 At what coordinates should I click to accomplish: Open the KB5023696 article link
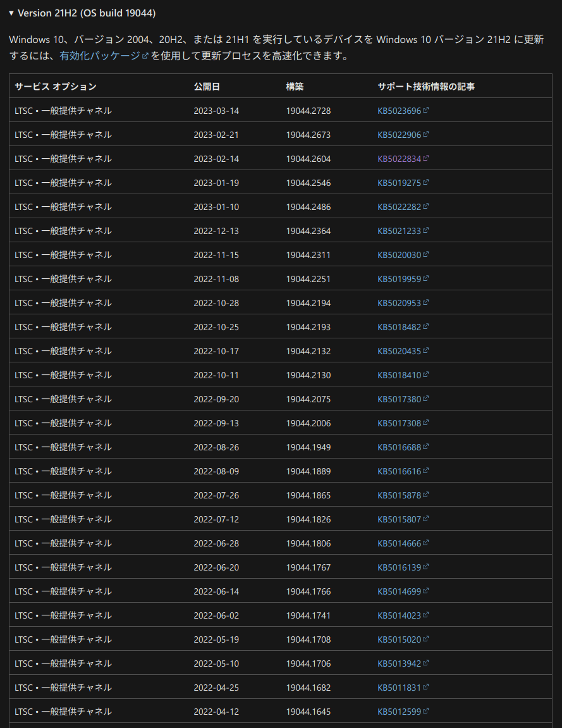(x=399, y=111)
